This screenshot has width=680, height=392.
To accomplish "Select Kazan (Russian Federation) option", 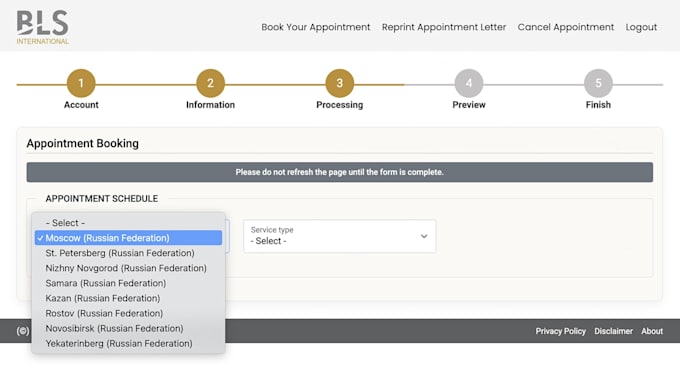I will (128, 298).
